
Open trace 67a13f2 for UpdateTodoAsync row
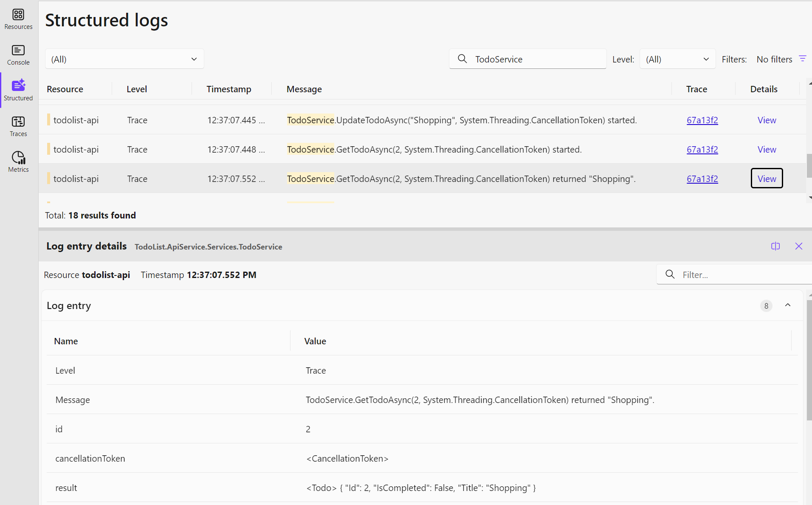702,120
